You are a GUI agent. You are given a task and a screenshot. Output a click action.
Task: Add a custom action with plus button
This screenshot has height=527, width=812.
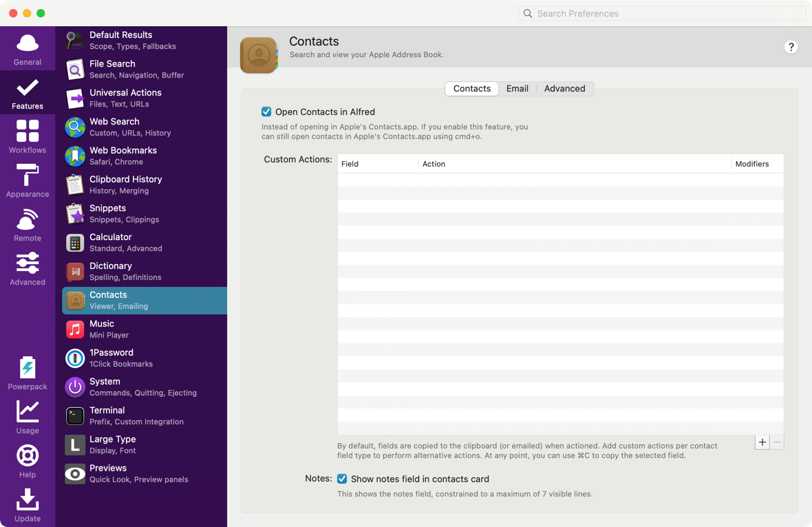pos(762,442)
